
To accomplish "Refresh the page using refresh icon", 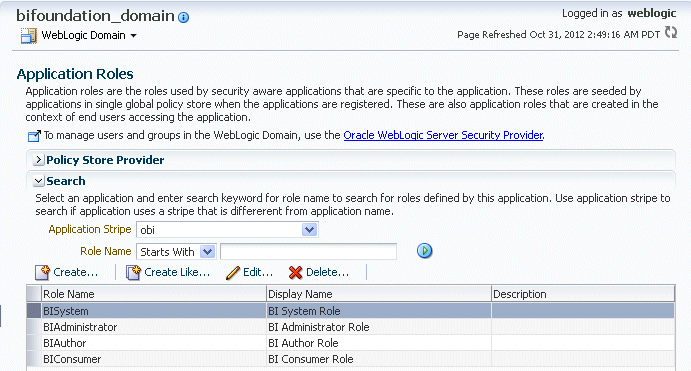I will click(x=671, y=32).
